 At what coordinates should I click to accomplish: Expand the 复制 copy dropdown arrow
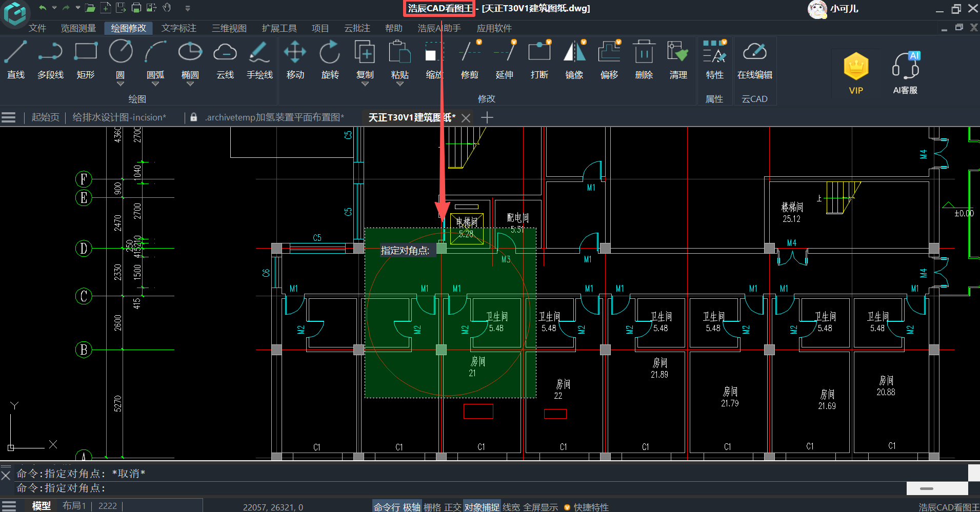365,84
